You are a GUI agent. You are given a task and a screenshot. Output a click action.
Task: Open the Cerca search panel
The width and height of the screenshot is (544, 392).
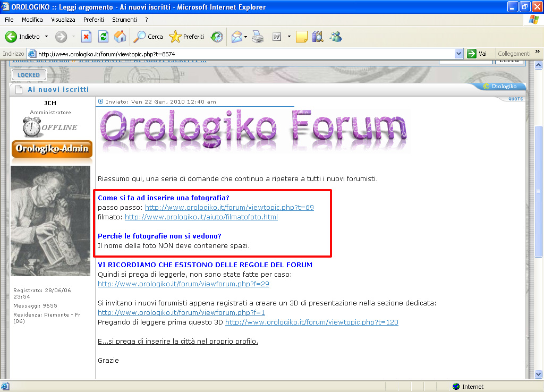coord(148,37)
